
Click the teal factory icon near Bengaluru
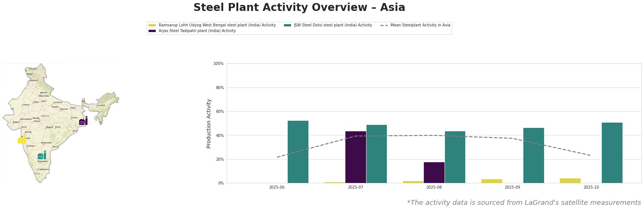(42, 155)
